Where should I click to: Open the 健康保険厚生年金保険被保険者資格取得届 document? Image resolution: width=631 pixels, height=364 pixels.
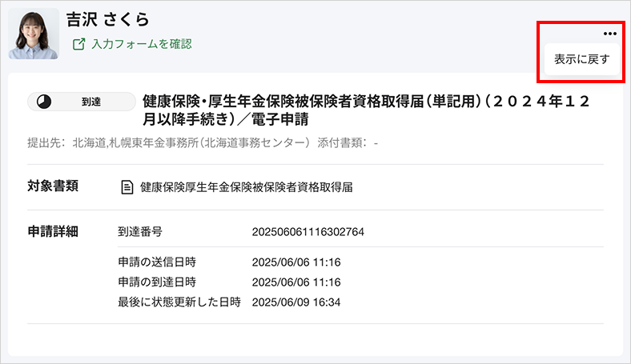246,187
